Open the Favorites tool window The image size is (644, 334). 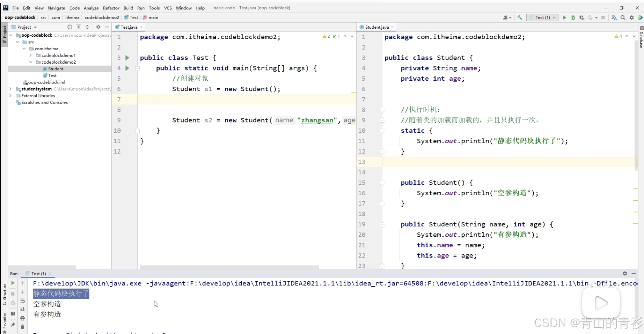point(5,322)
